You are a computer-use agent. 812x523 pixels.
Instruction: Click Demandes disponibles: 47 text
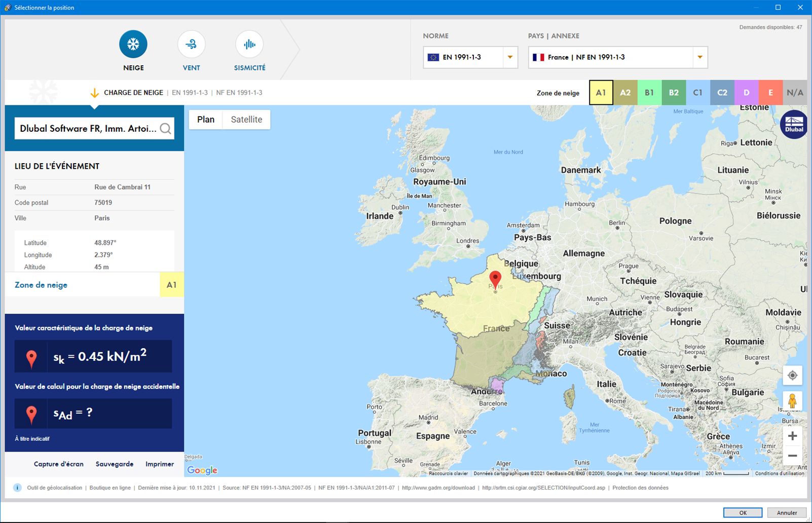[770, 27]
